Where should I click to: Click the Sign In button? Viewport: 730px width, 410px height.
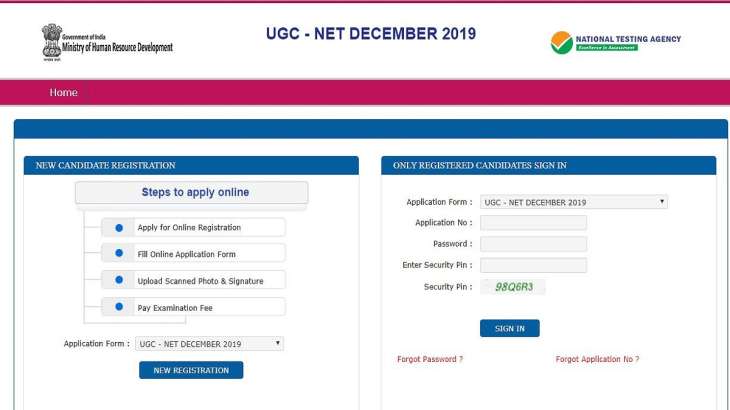click(x=510, y=328)
